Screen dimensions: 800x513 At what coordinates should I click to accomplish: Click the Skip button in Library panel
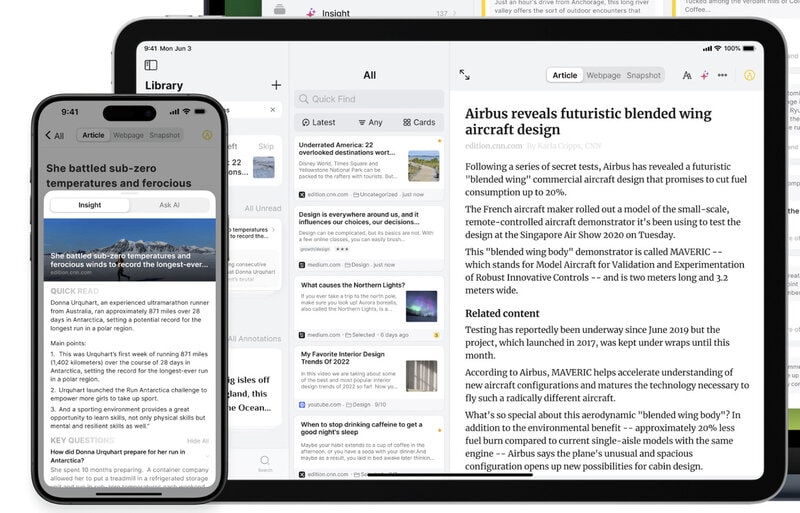point(266,146)
